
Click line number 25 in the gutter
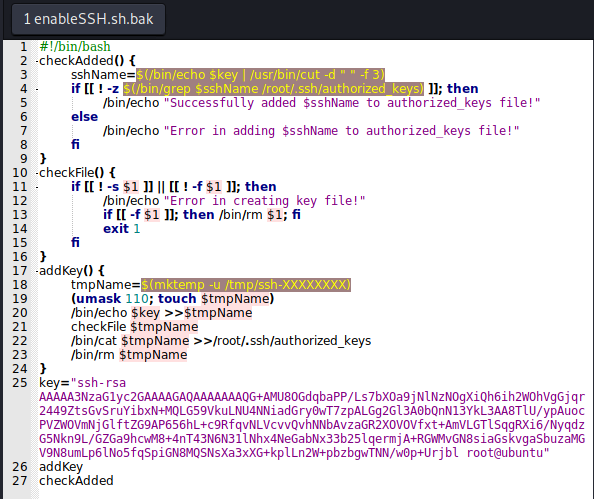click(20, 383)
